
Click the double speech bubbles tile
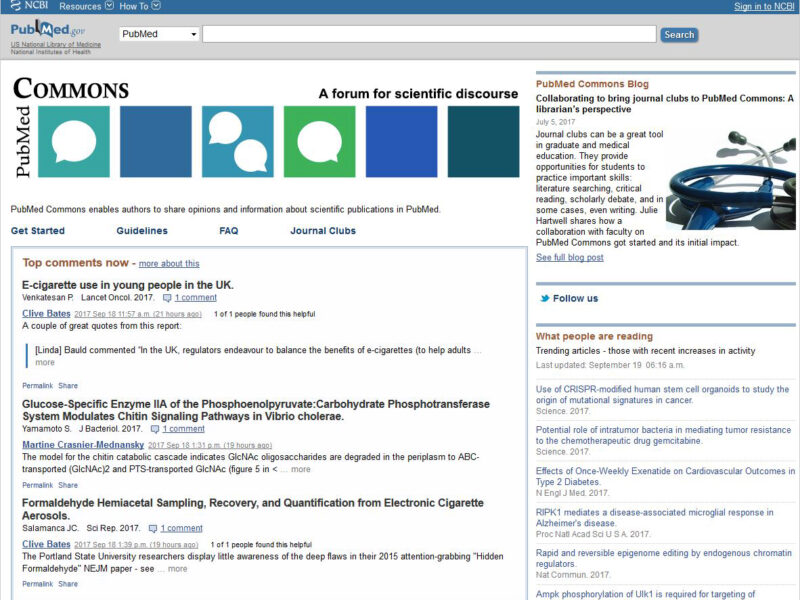(x=238, y=142)
